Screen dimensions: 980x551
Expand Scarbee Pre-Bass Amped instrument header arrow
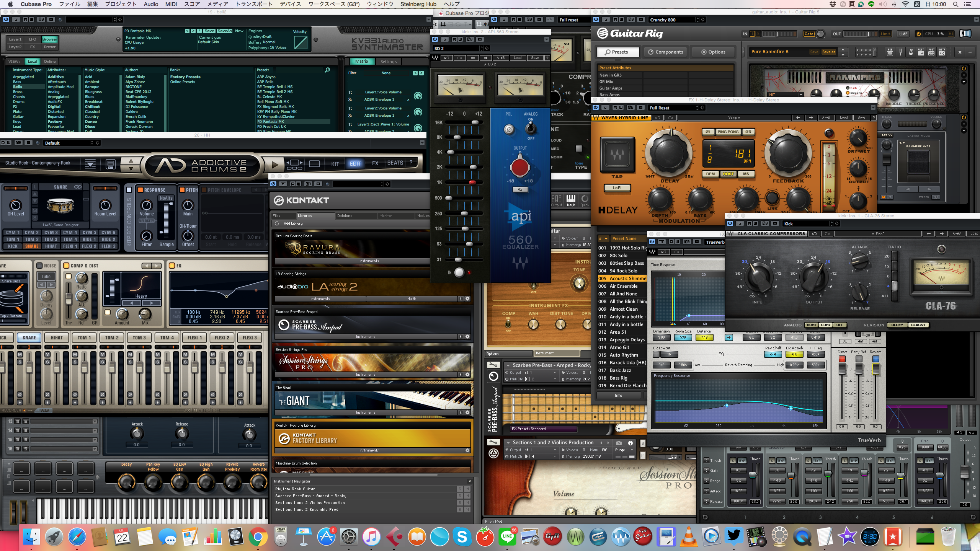(508, 365)
